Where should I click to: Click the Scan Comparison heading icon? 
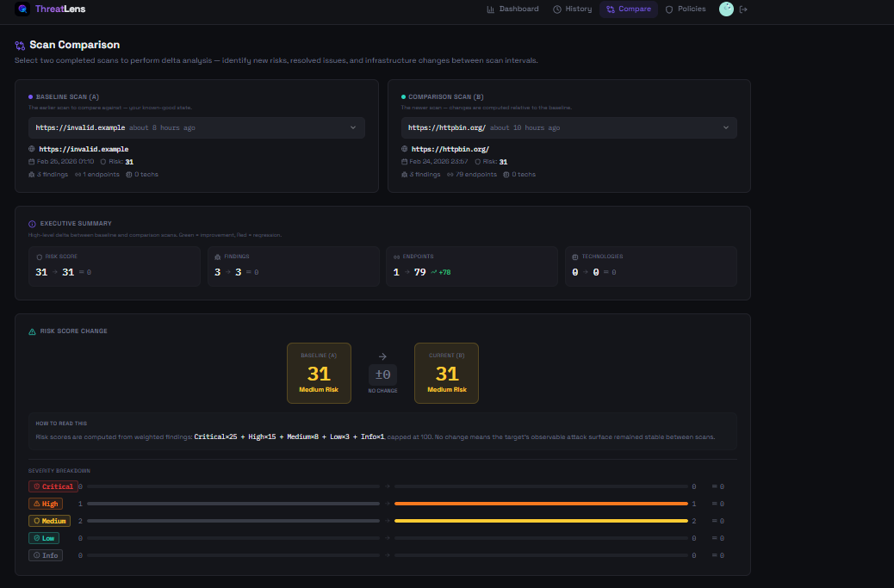pyautogui.click(x=20, y=46)
